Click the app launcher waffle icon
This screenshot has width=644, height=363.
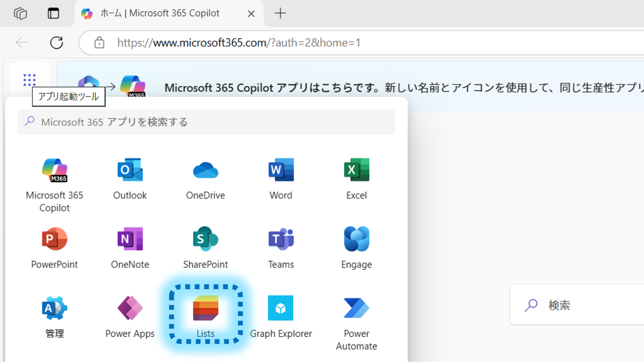click(30, 80)
